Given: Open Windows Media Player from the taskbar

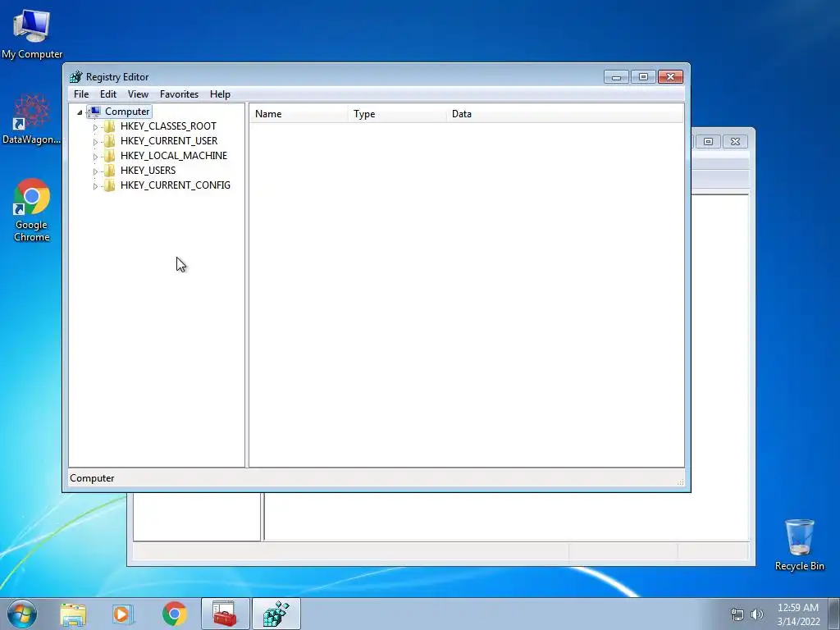Looking at the screenshot, I should (123, 614).
